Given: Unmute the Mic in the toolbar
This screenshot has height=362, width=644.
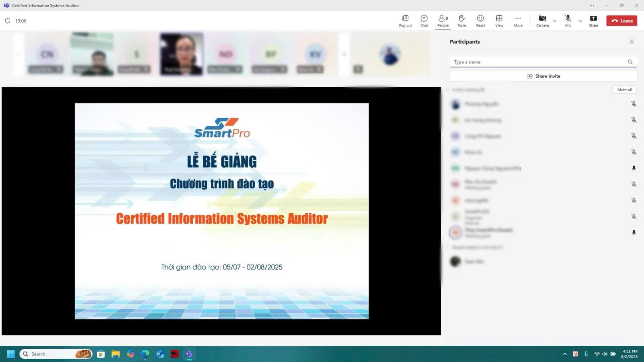Looking at the screenshot, I should pyautogui.click(x=568, y=21).
